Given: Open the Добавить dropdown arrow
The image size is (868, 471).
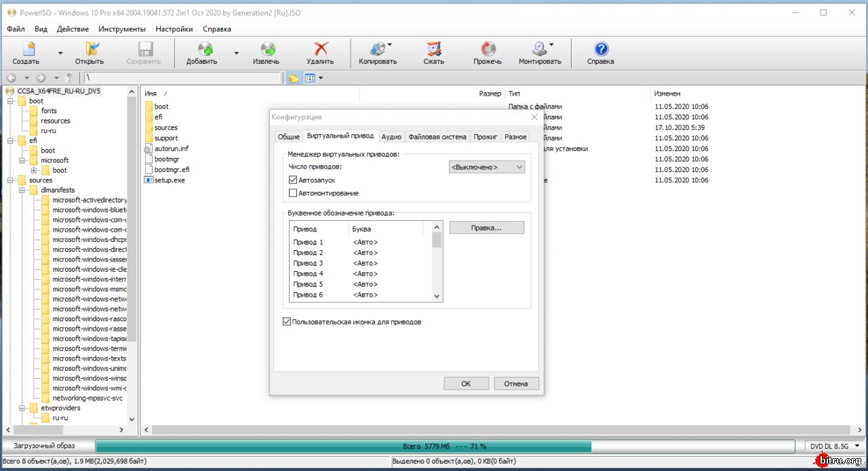Looking at the screenshot, I should (x=236, y=53).
